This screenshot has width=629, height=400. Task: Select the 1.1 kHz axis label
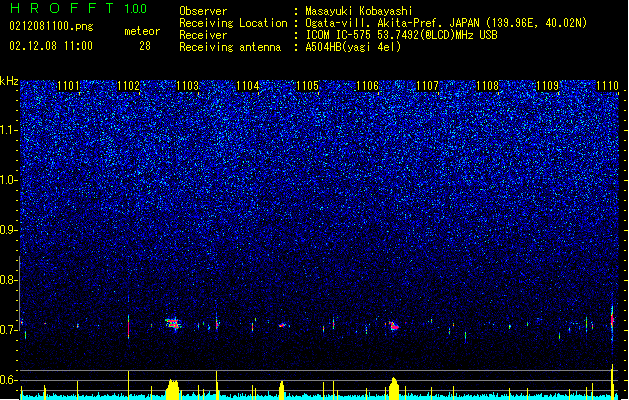coord(9,130)
